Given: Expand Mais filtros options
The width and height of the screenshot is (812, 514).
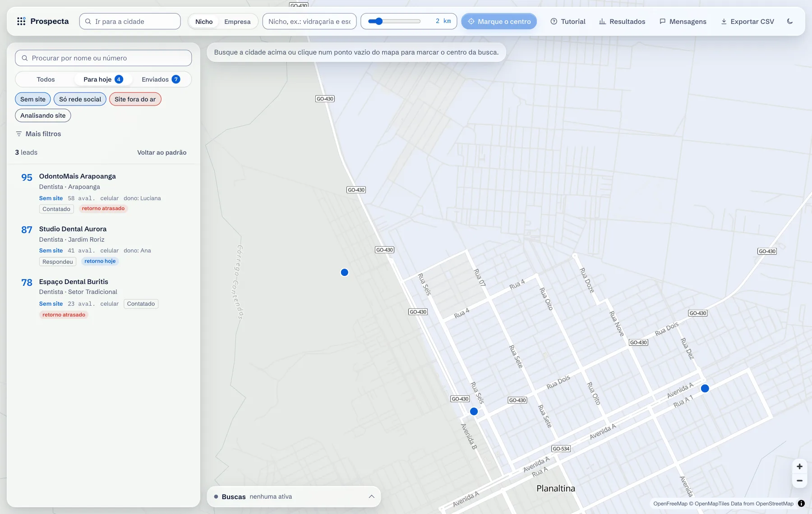Looking at the screenshot, I should pos(38,134).
